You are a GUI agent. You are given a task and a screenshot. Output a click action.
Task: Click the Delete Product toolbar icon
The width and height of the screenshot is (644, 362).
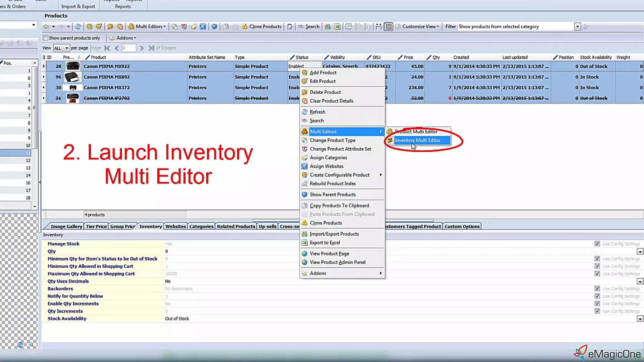point(110,27)
